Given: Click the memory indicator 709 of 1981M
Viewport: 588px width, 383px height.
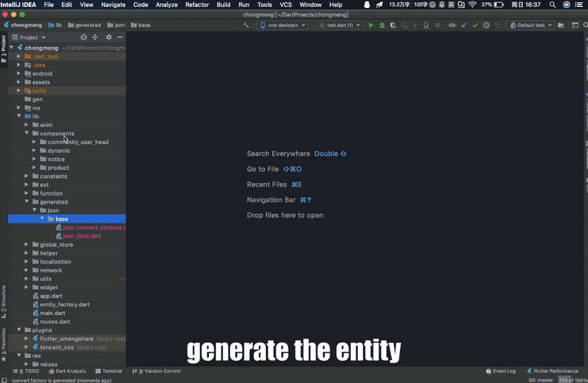Looking at the screenshot, I should (x=573, y=380).
